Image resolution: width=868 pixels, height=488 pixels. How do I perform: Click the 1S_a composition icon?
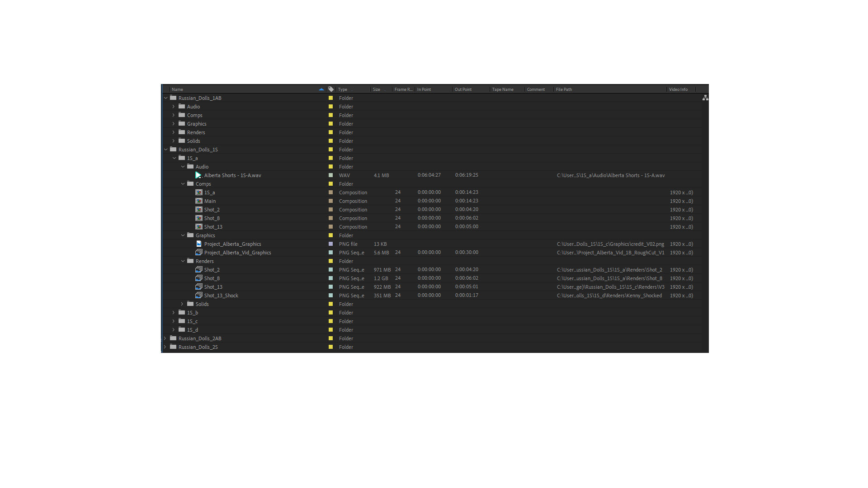tap(199, 192)
